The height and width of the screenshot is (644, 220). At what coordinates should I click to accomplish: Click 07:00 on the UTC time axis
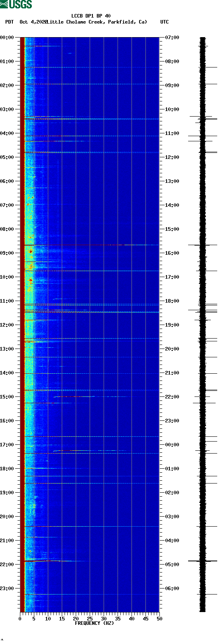tap(172, 38)
